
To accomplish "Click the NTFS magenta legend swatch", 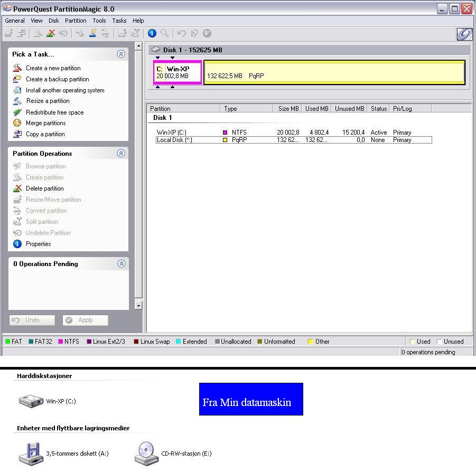I will point(60,341).
